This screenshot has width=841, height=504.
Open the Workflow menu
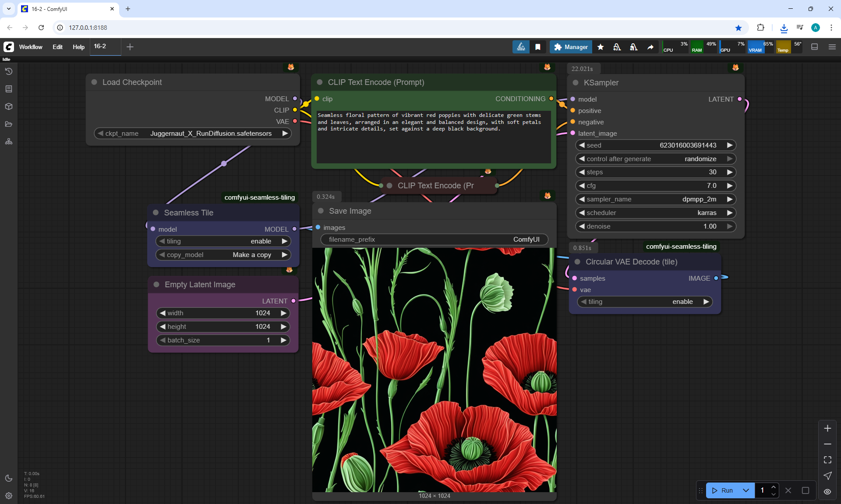click(x=31, y=47)
